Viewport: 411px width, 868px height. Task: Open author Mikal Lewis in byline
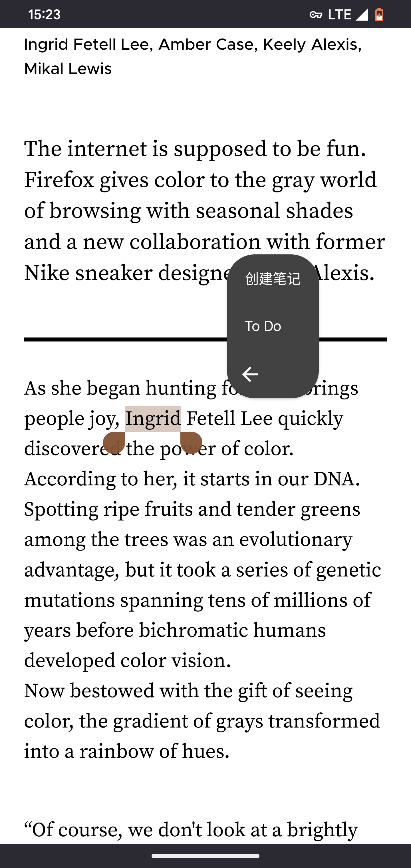coord(68,69)
